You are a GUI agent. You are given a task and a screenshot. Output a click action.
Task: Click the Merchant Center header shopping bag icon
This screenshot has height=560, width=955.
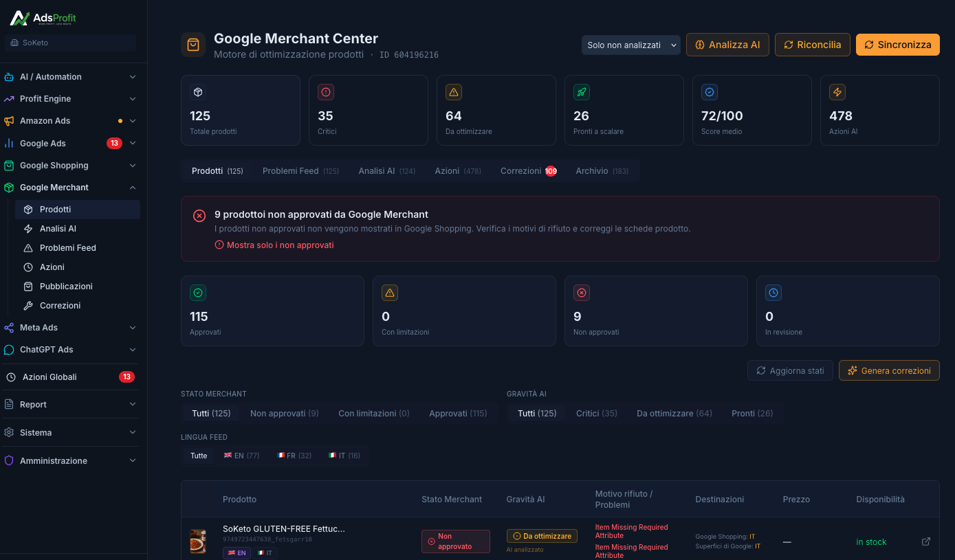tap(193, 45)
